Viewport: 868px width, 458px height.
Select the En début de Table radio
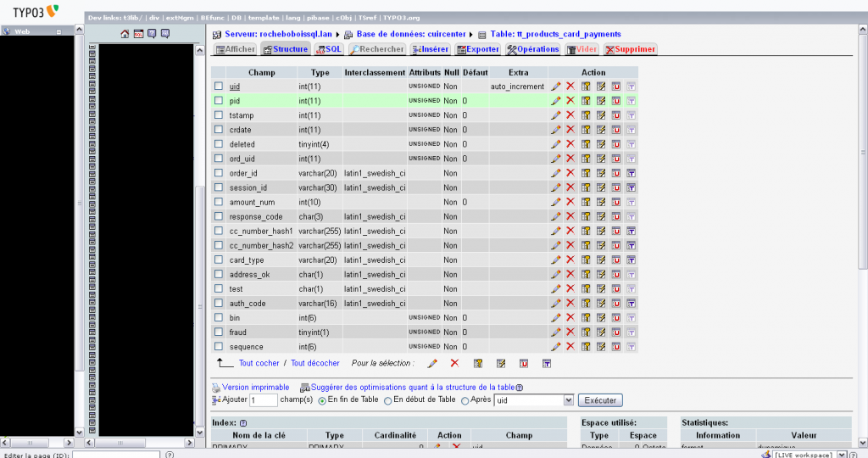pos(388,400)
